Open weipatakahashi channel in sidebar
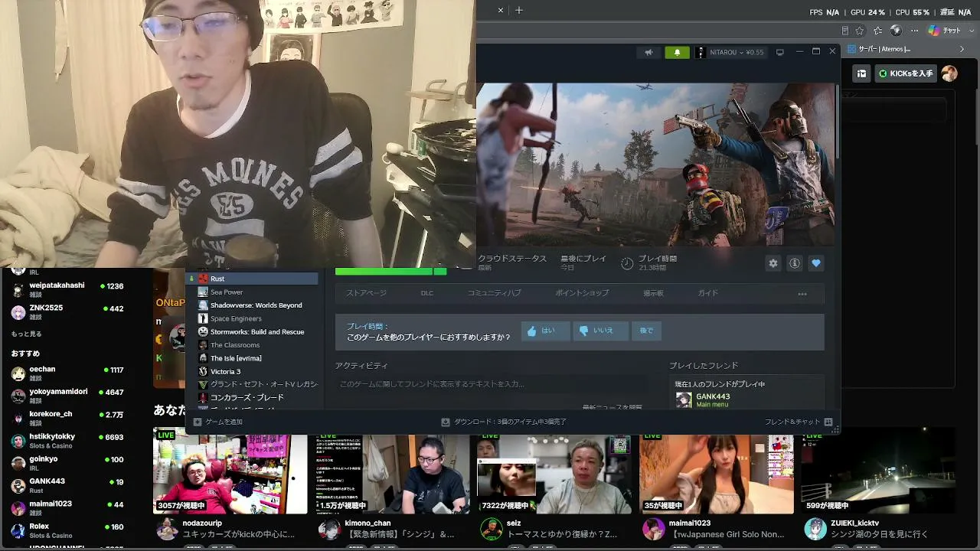Viewport: 980px width, 551px height. click(x=67, y=289)
